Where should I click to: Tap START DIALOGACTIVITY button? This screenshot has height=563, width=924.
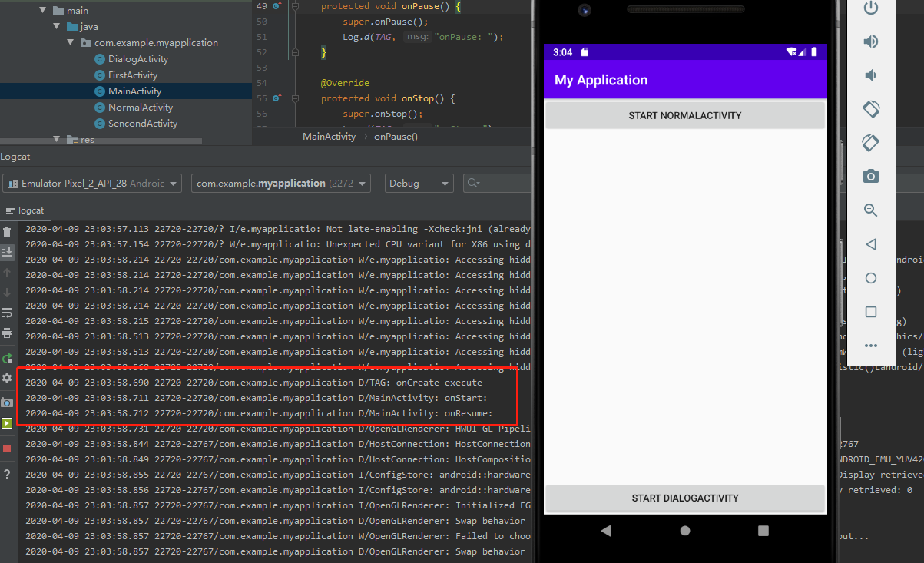coord(684,498)
